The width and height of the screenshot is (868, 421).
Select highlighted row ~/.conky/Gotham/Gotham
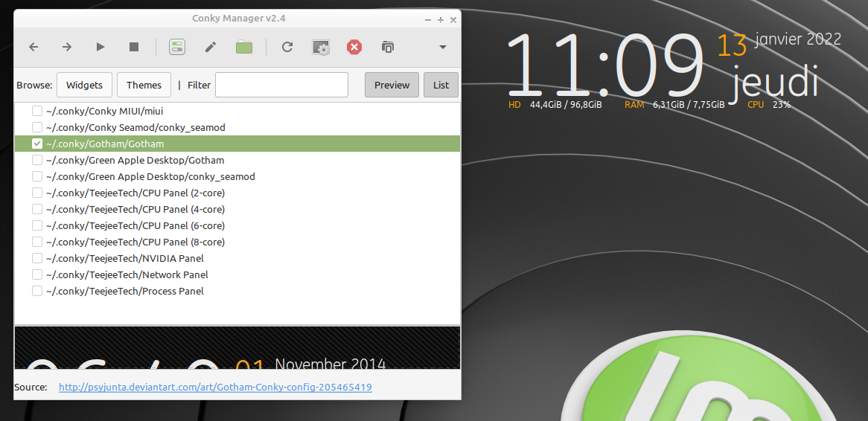coord(237,144)
